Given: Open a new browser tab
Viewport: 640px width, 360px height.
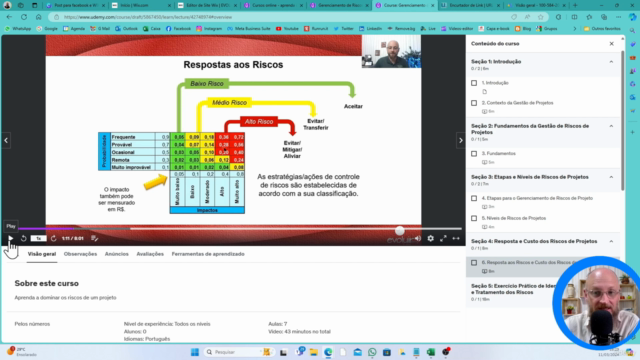Looking at the screenshot, I should [575, 6].
